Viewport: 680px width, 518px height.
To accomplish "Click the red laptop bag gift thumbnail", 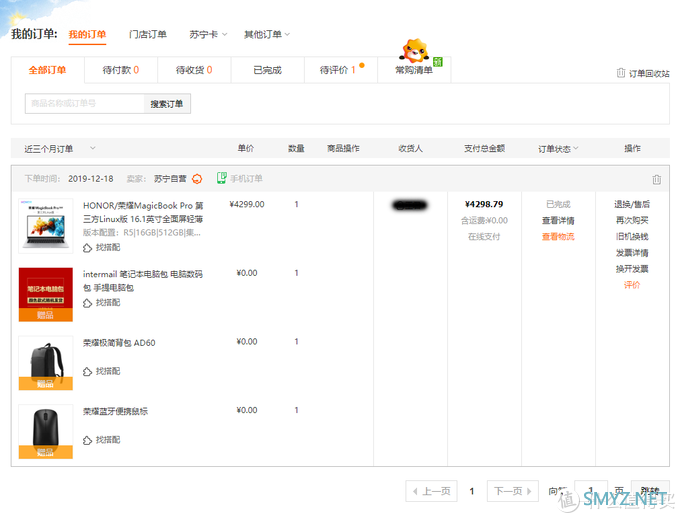I will point(46,295).
